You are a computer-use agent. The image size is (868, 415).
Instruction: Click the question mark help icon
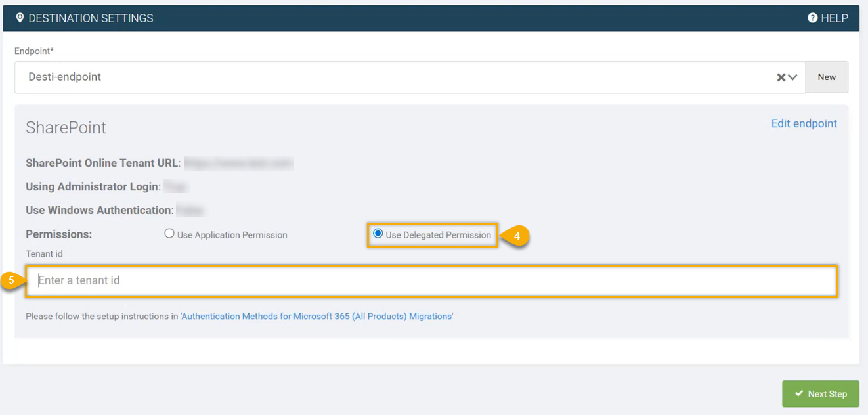[812, 18]
